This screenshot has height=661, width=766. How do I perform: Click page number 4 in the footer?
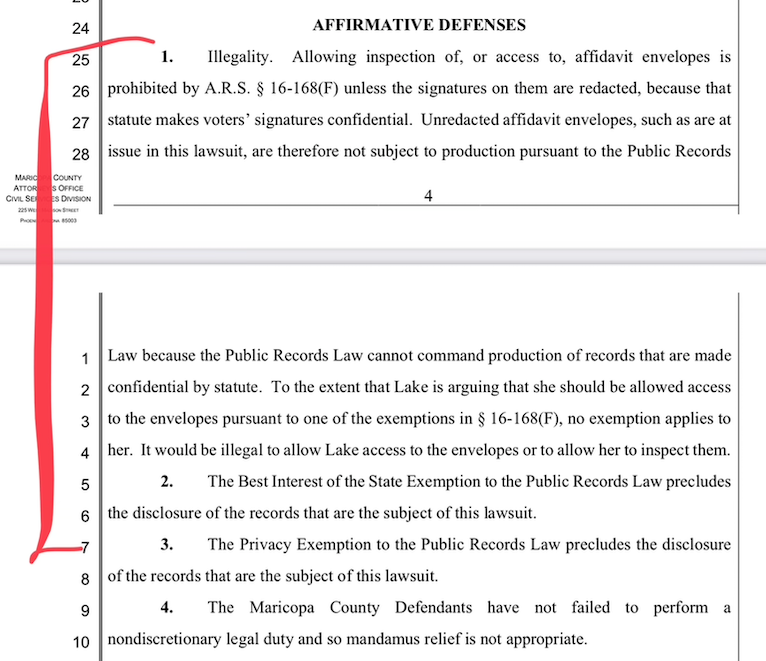428,196
